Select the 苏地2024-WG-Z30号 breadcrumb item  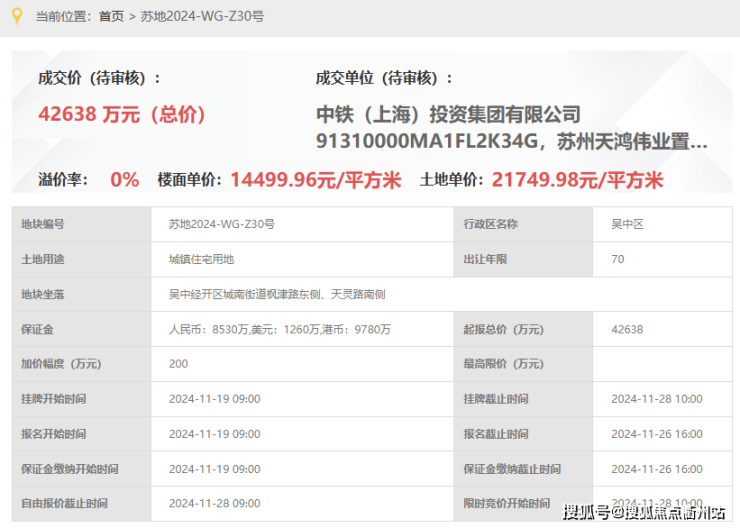(202, 17)
